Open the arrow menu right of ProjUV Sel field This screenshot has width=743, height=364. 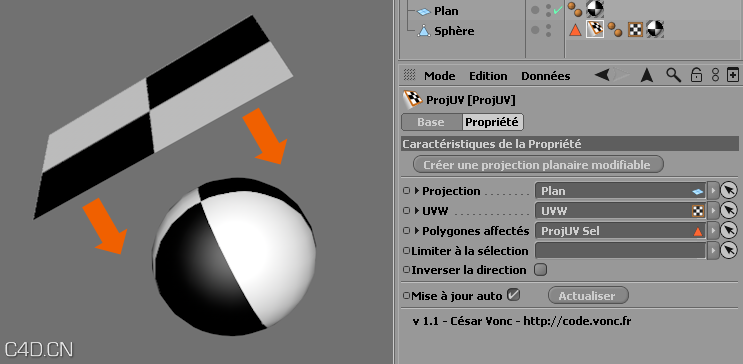point(713,231)
